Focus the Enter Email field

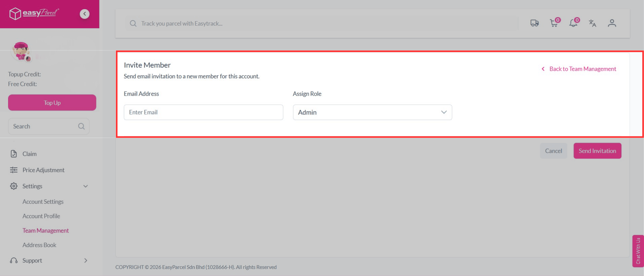tap(204, 112)
